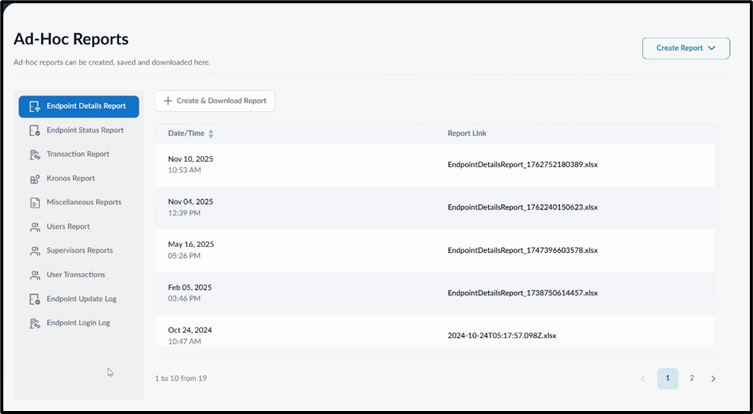Click the Endpoint Login Log icon
The height and width of the screenshot is (414, 753).
click(x=35, y=323)
